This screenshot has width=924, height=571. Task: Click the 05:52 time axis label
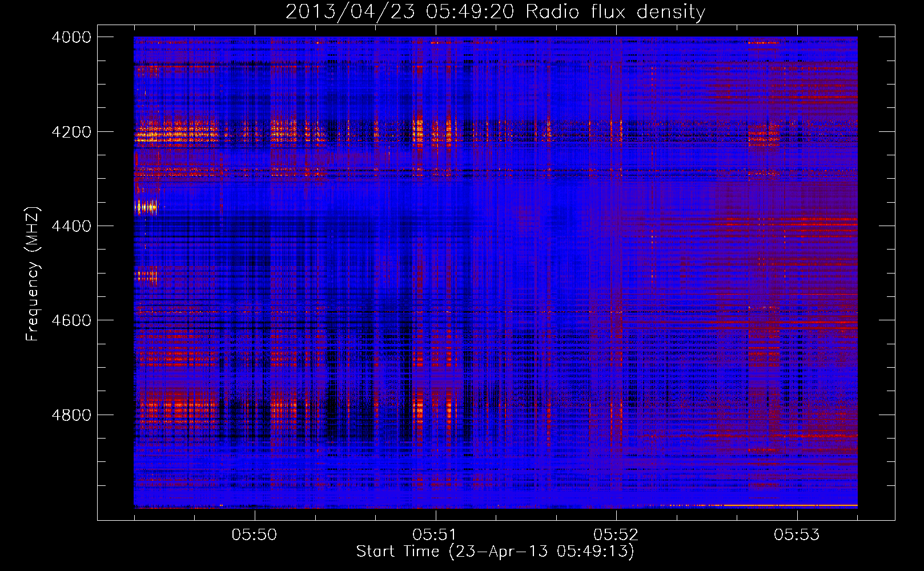616,534
